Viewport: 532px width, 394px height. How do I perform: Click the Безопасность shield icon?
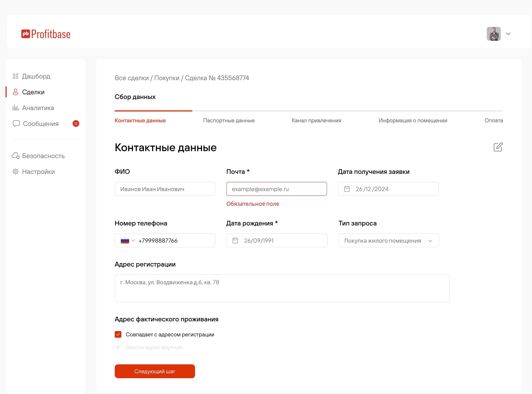click(16, 156)
